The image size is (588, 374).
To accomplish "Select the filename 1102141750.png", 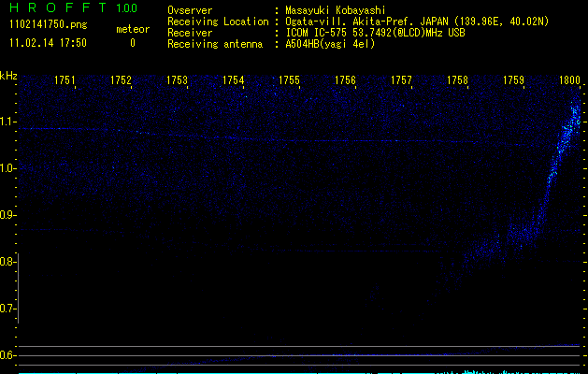I will pyautogui.click(x=49, y=25).
